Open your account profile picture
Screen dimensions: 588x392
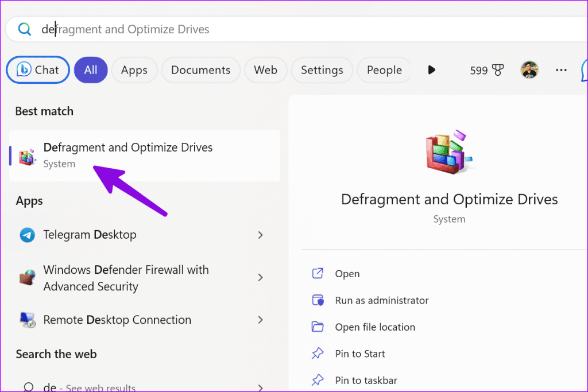click(529, 69)
